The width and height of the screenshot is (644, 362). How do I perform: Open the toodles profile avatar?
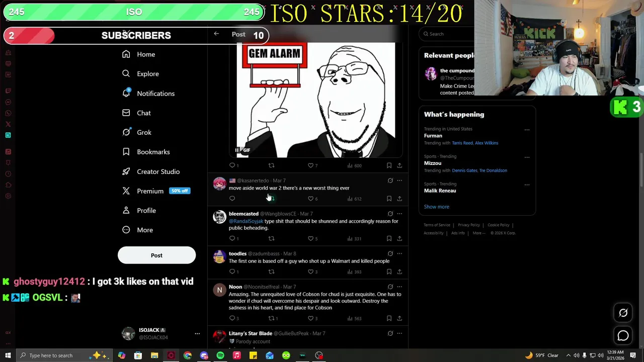click(x=219, y=257)
